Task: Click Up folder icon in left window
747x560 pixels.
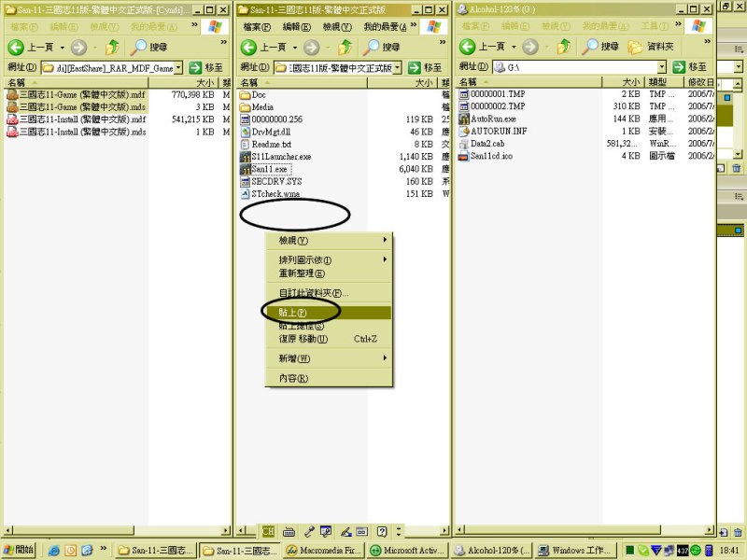Action: point(112,47)
